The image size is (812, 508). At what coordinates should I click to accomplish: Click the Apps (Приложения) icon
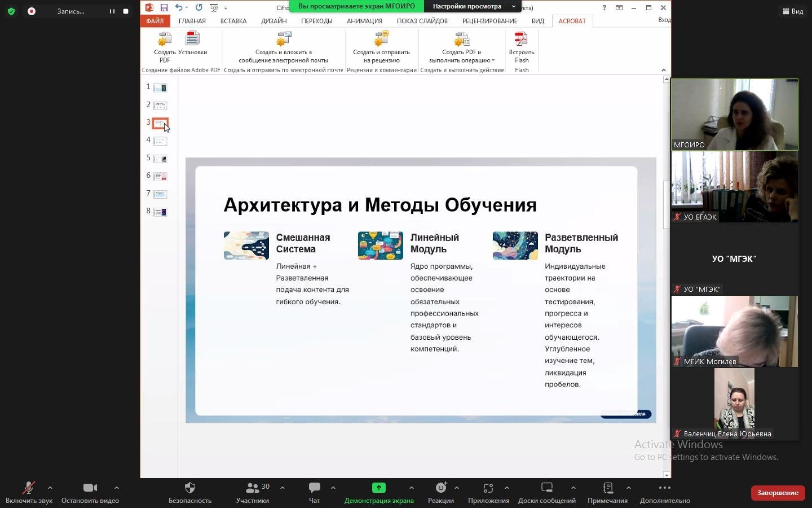(x=488, y=488)
